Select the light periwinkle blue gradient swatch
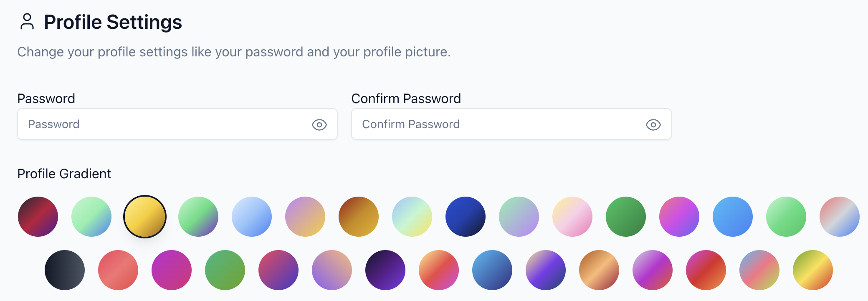 pyautogui.click(x=252, y=217)
